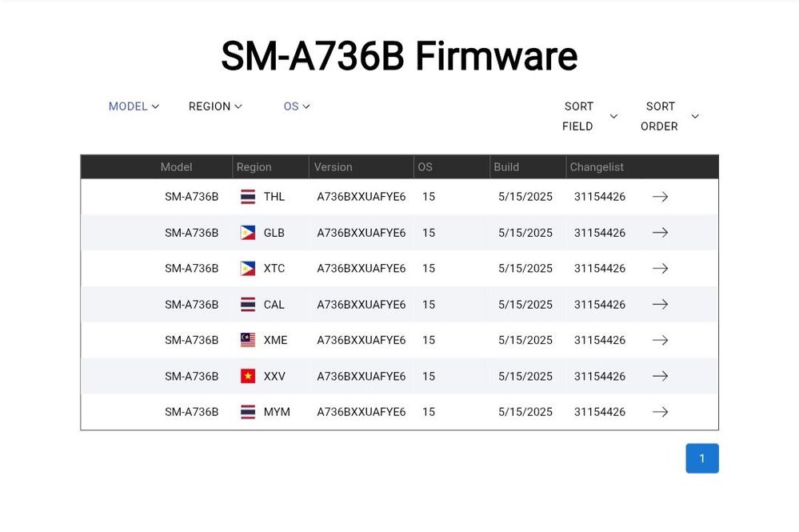Click the flag icon beside THL
The height and width of the screenshot is (532, 799).
[x=248, y=197]
